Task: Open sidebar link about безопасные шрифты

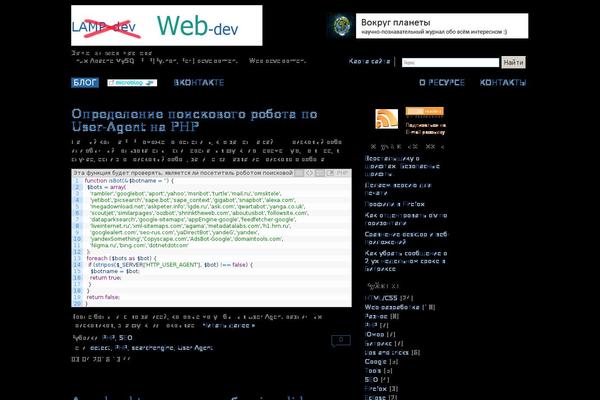Action: click(402, 166)
